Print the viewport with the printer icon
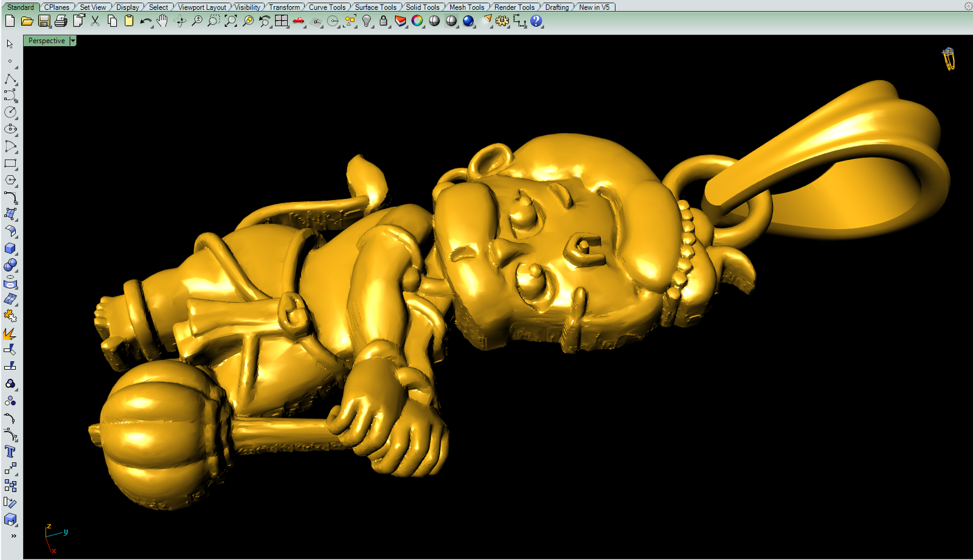The height and width of the screenshot is (560, 973). pos(61,21)
